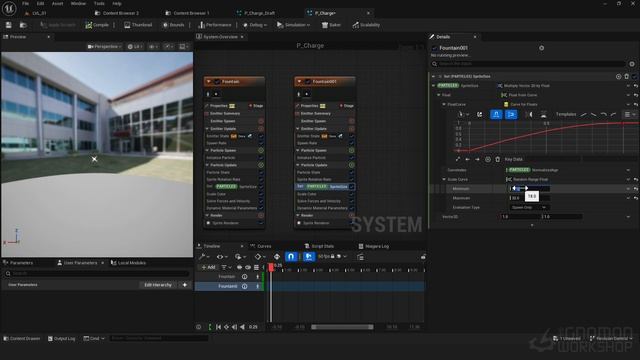Toggle Fountain Scale Color module checkbox
The image size is (640, 360).
pyautogui.click(x=261, y=194)
